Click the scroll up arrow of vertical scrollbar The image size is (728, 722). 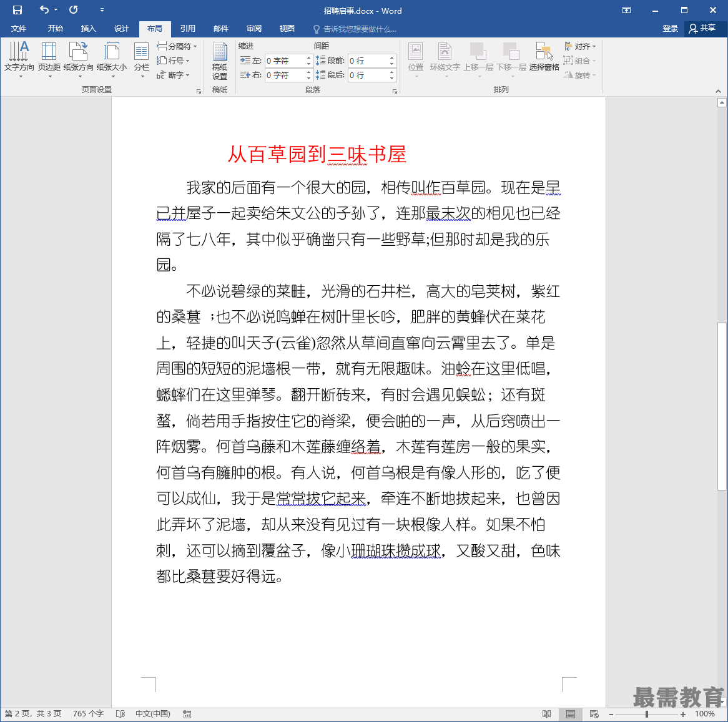722,103
